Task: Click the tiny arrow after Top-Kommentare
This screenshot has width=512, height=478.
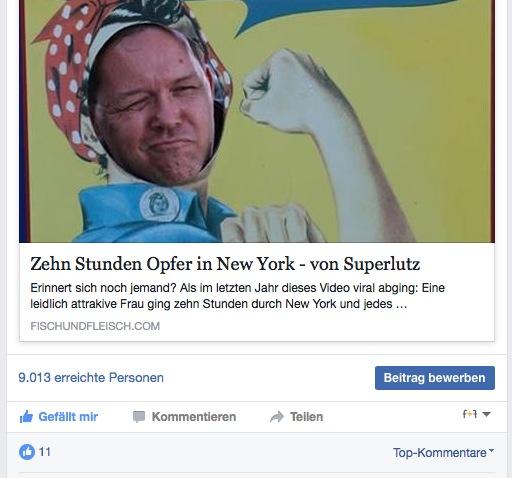Action: click(x=491, y=451)
